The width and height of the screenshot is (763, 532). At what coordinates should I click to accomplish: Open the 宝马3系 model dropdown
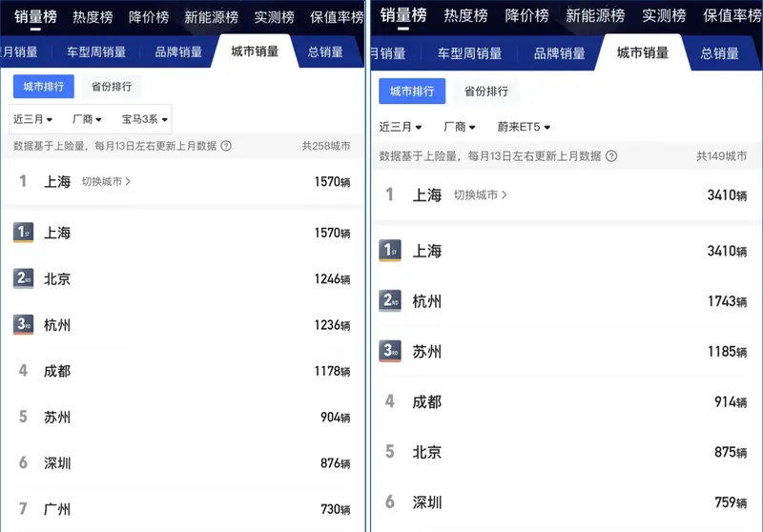pyautogui.click(x=145, y=119)
